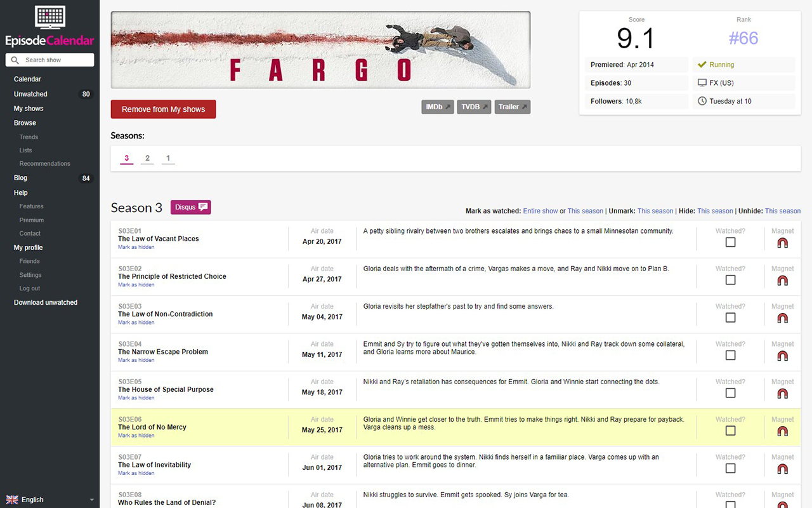Open magnet link for S03E05
Image resolution: width=812 pixels, height=508 pixels.
pyautogui.click(x=783, y=393)
